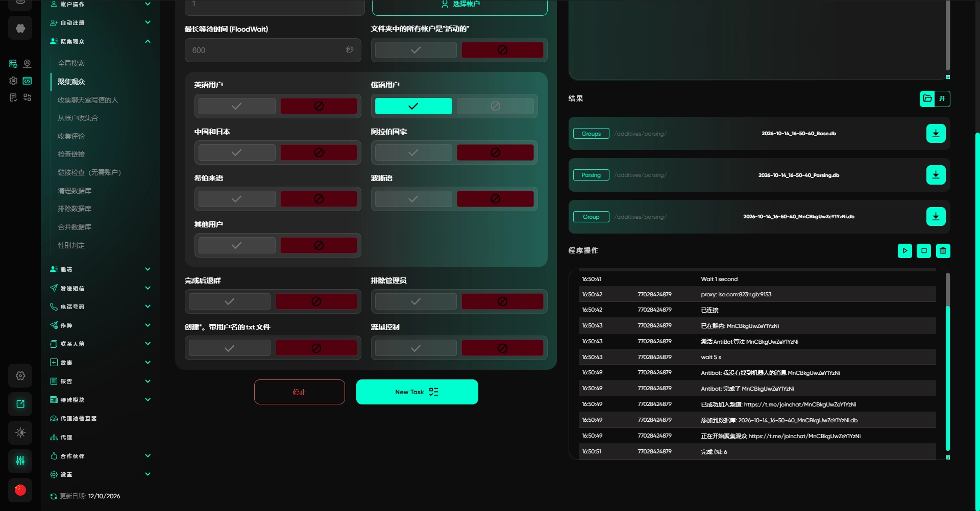This screenshot has width=980, height=511.
Task: Start a New Task button
Action: pos(417,392)
